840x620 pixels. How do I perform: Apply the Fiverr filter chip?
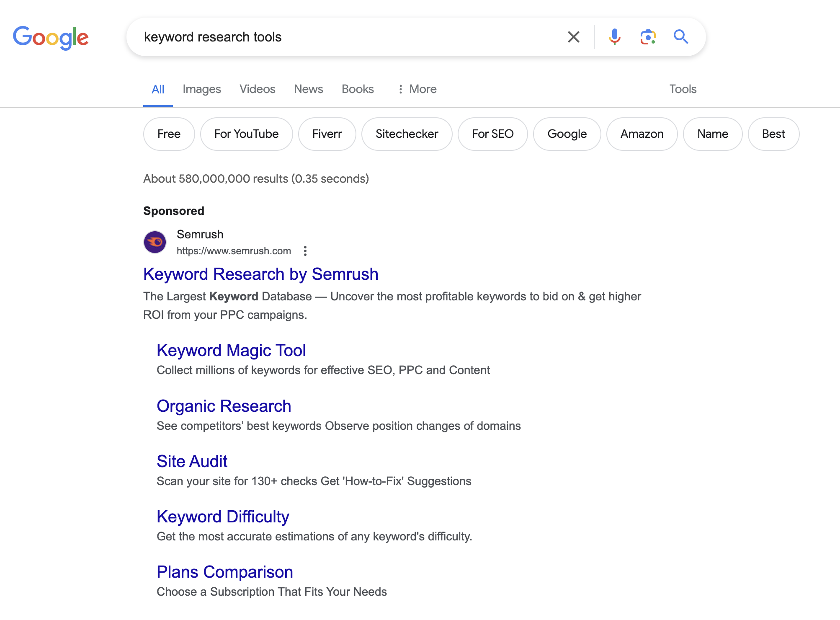pos(327,134)
